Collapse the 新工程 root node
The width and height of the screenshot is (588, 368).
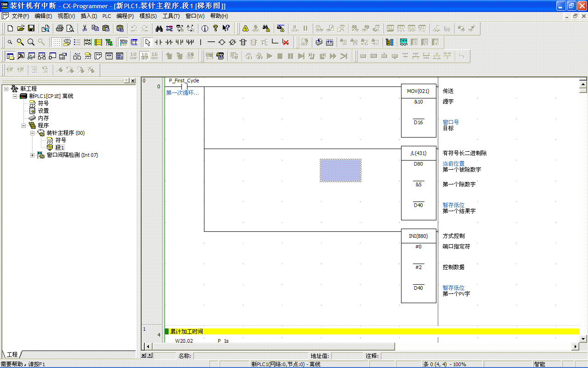click(x=6, y=89)
